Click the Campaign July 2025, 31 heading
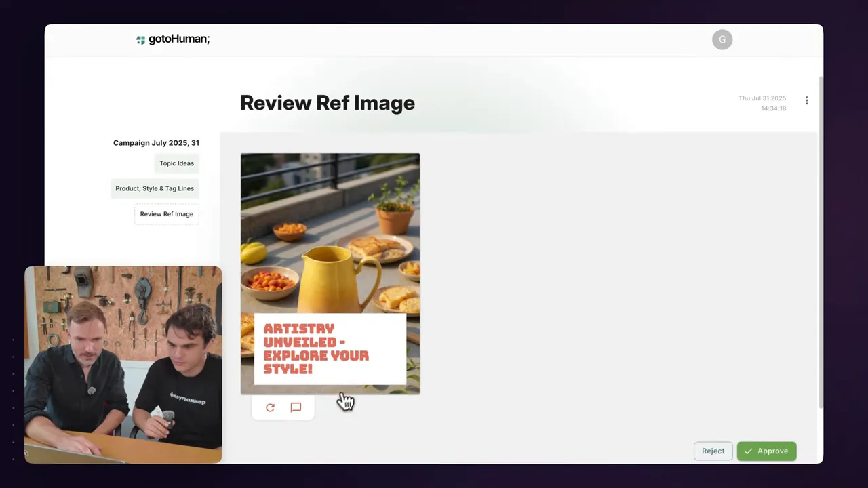The height and width of the screenshot is (488, 868). 156,143
